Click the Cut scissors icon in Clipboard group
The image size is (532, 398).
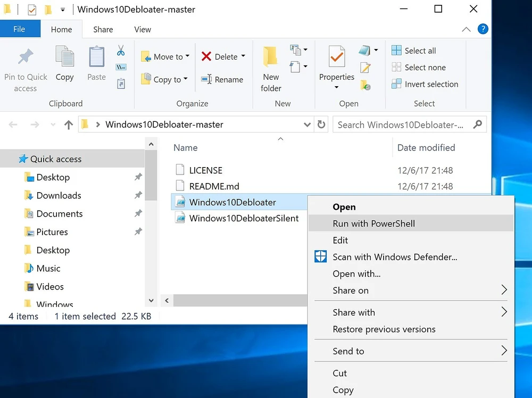pyautogui.click(x=121, y=51)
